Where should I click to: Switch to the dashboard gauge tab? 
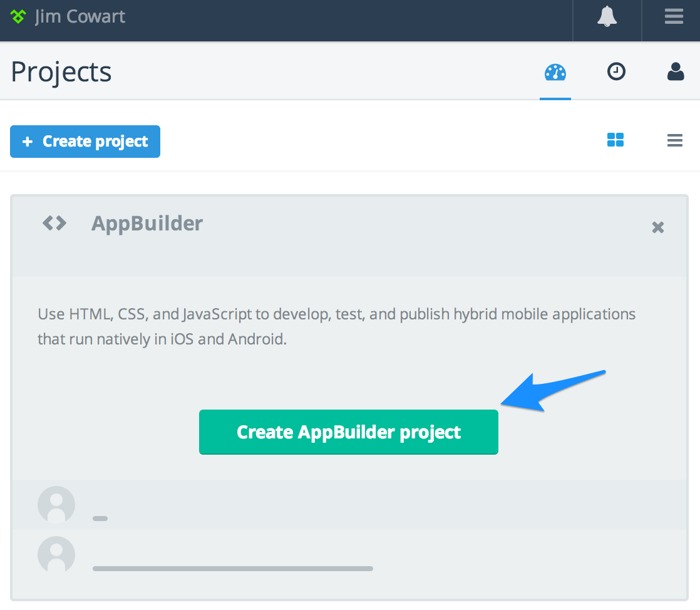(555, 73)
